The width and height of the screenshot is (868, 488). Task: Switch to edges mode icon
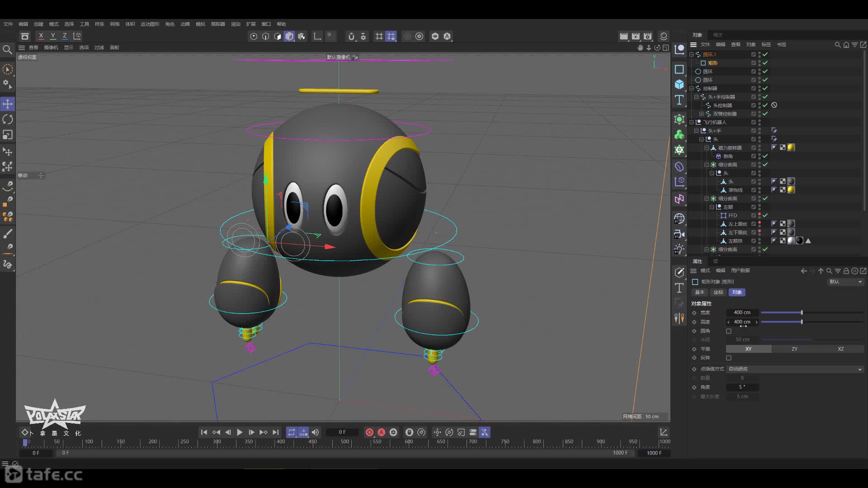(x=266, y=36)
